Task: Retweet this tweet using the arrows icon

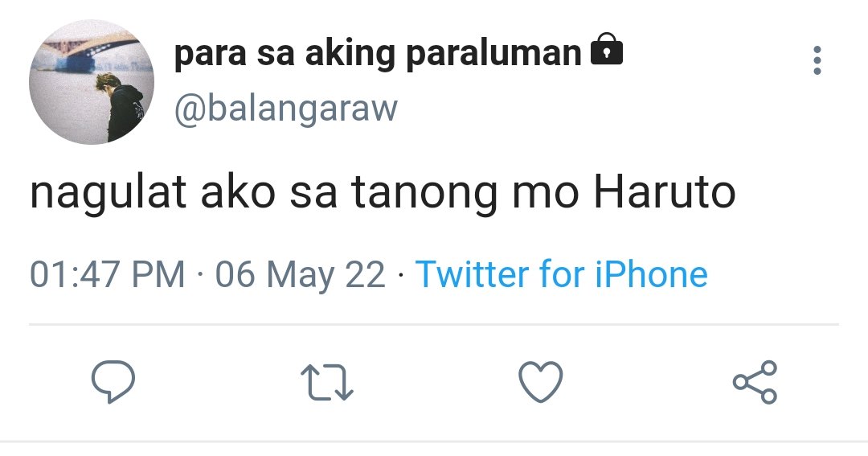Action: pos(327,382)
